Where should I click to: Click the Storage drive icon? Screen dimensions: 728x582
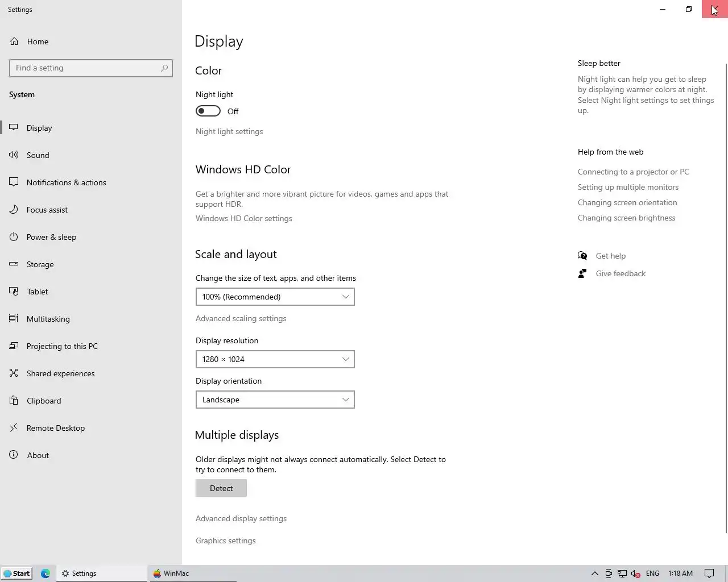click(14, 264)
